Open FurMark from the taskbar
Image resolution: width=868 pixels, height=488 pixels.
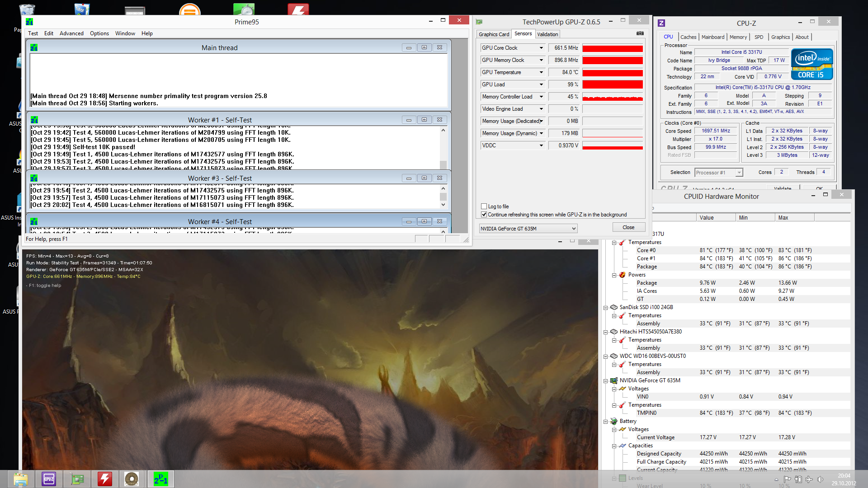click(x=132, y=479)
